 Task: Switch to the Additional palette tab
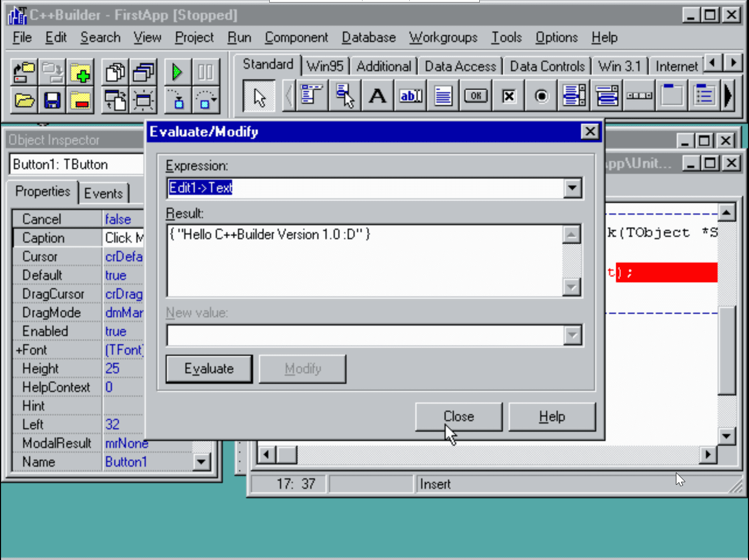[384, 66]
